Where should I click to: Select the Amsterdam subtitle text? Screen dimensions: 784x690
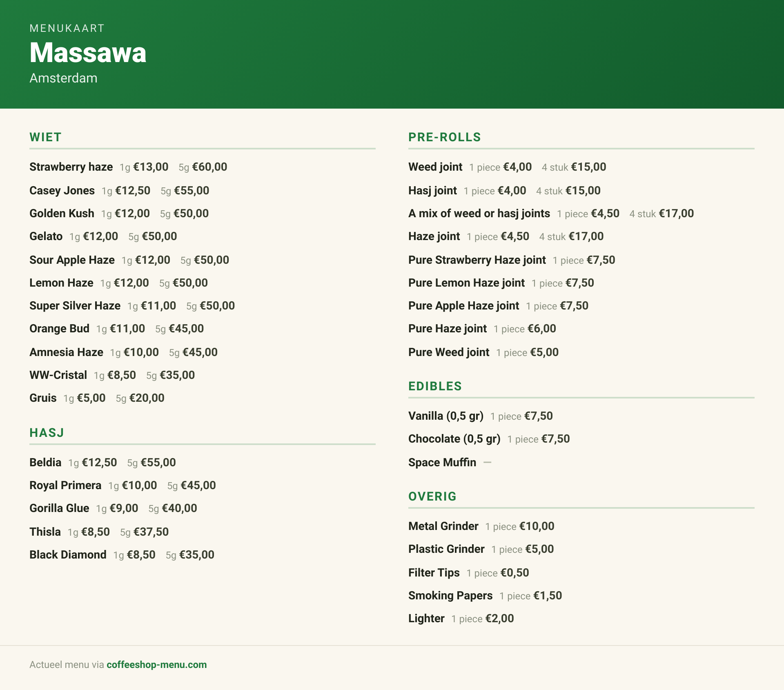(63, 78)
